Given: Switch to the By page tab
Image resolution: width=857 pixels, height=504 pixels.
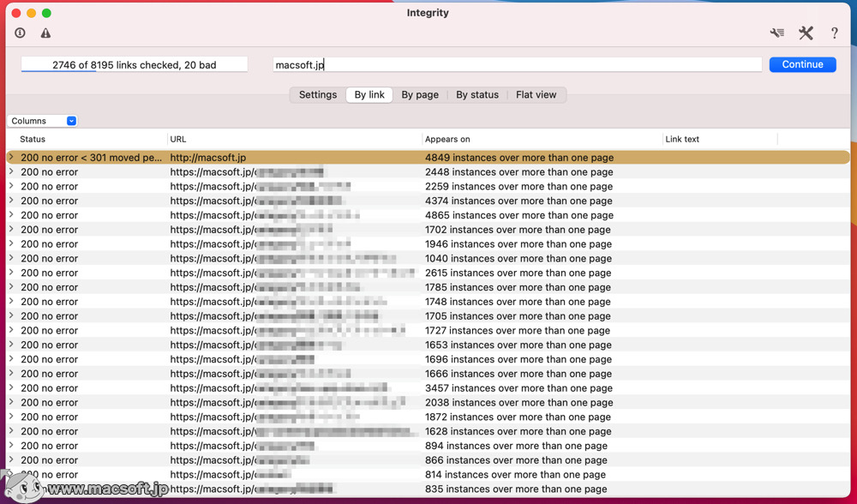Looking at the screenshot, I should pos(420,94).
